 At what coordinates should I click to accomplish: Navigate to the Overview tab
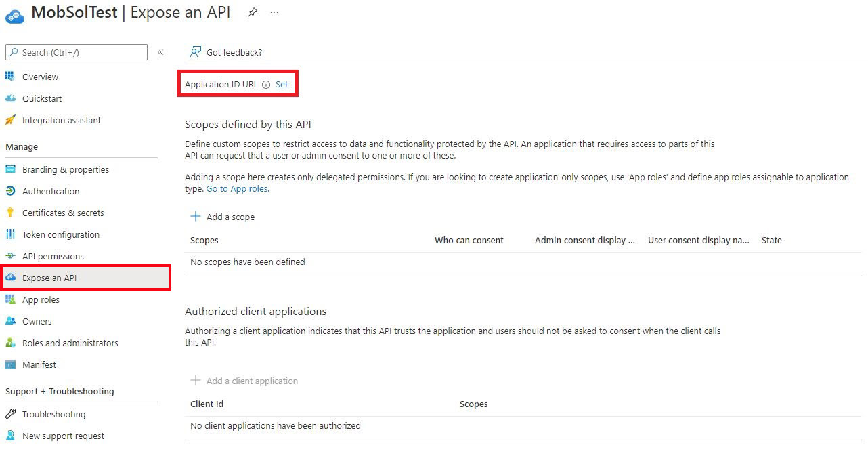(x=40, y=77)
